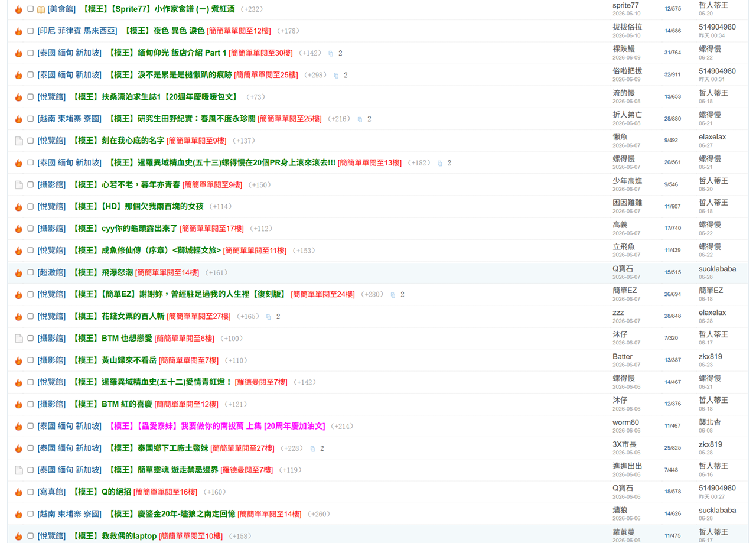The height and width of the screenshot is (543, 756).
Task: Tick checkbox of 黃山歸來不看岳 thread
Action: (x=31, y=360)
